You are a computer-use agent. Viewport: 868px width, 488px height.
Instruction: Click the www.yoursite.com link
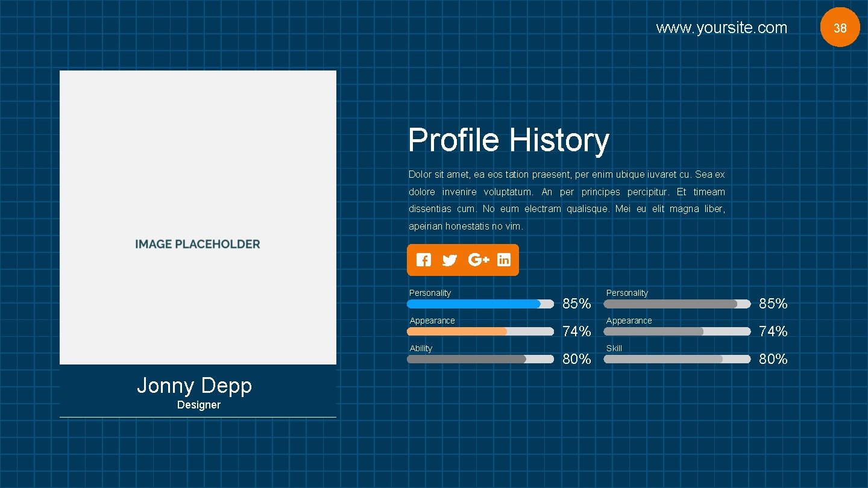pos(722,28)
